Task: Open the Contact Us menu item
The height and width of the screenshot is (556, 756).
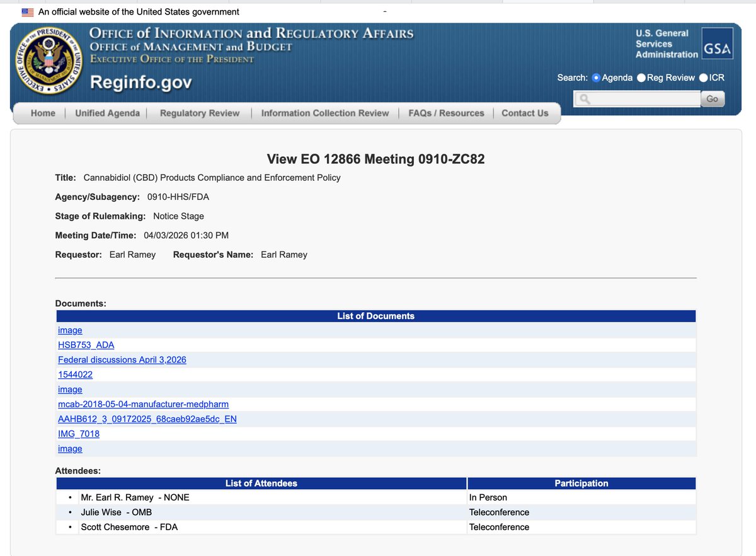Action: tap(525, 113)
